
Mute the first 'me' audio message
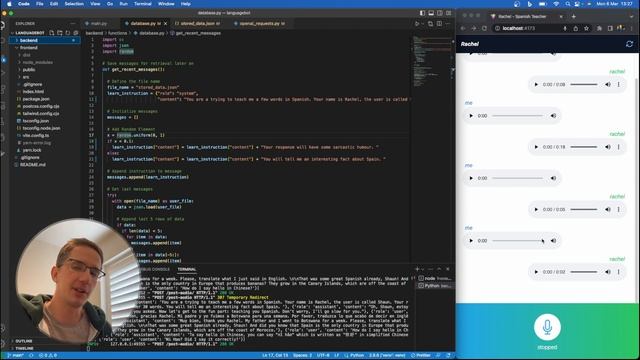(x=553, y=116)
